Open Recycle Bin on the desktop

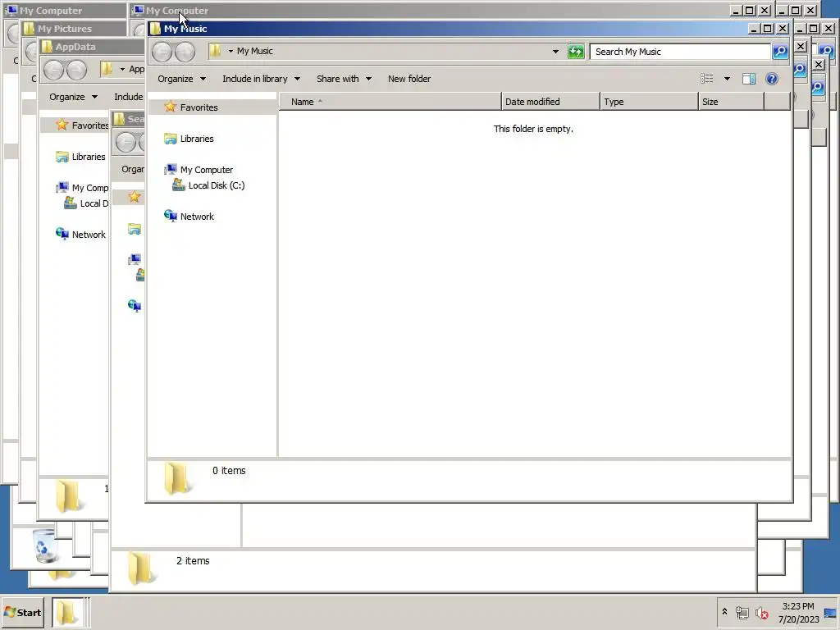[x=44, y=546]
